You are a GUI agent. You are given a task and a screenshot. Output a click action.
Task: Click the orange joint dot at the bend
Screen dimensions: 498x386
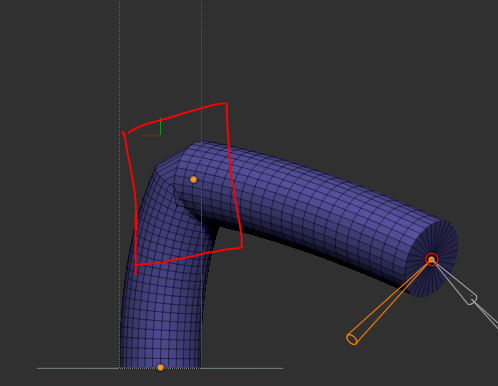(x=193, y=180)
